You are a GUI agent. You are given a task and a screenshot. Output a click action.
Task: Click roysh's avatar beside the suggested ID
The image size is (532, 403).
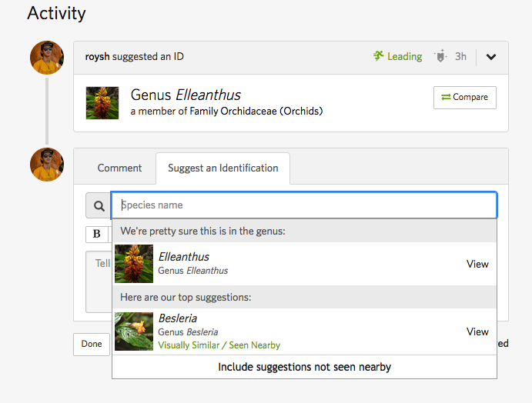47,58
